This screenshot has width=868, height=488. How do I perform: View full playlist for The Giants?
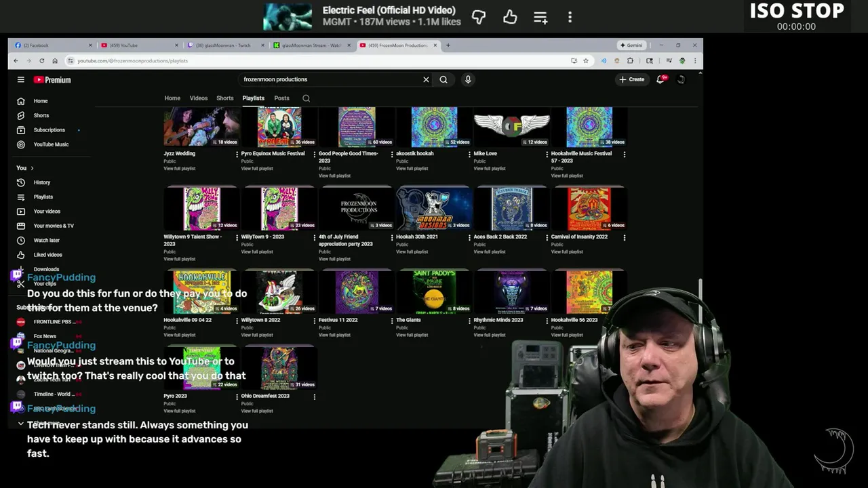coord(412,335)
